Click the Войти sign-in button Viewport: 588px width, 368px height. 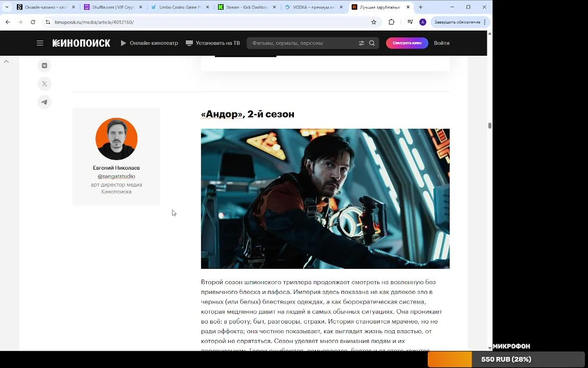point(442,43)
